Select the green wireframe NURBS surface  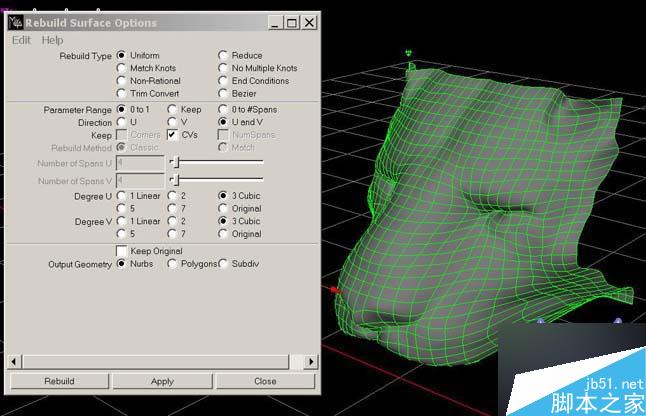click(478, 214)
